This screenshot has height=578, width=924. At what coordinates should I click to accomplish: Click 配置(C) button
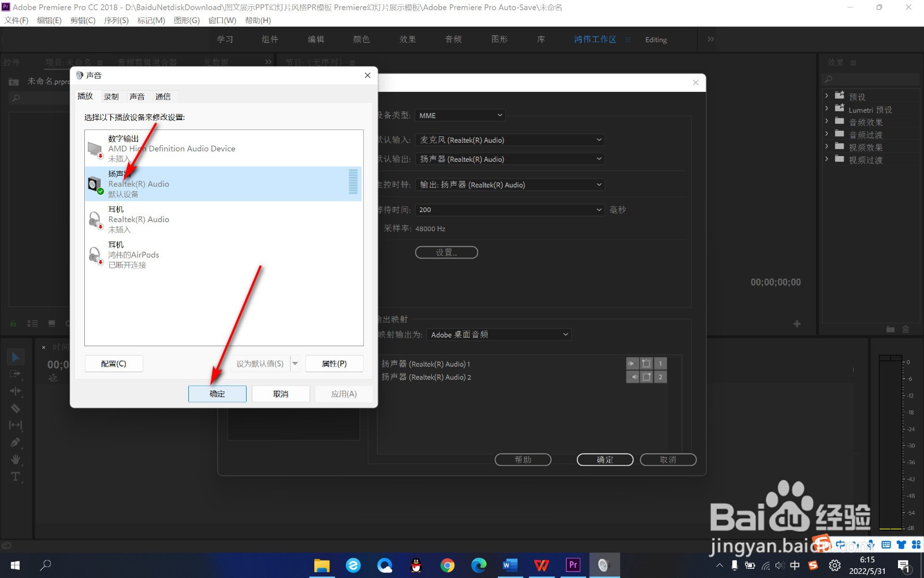tap(114, 364)
